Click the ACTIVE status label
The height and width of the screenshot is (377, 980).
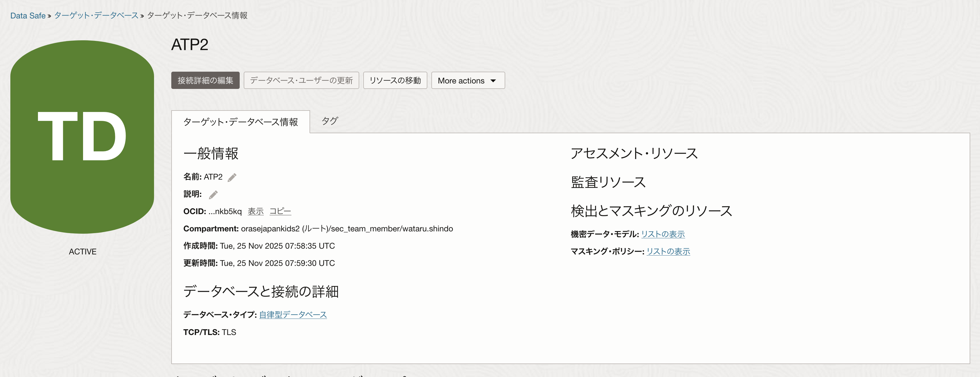click(82, 251)
